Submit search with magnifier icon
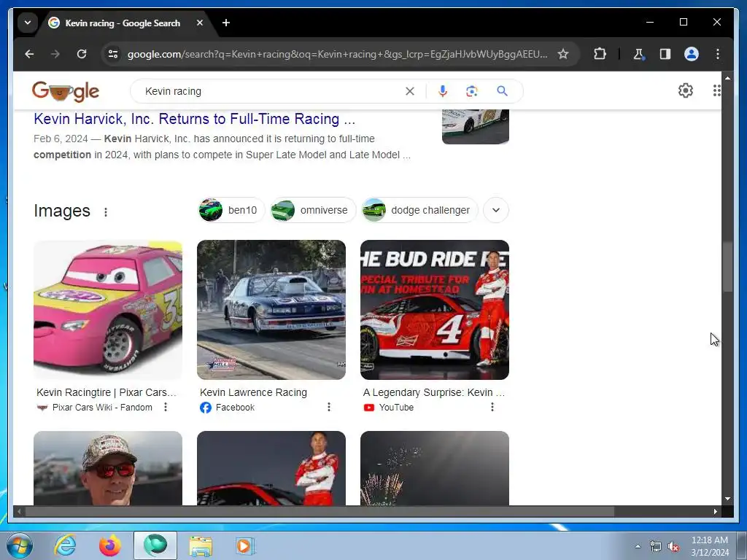The height and width of the screenshot is (560, 747). coord(502,91)
